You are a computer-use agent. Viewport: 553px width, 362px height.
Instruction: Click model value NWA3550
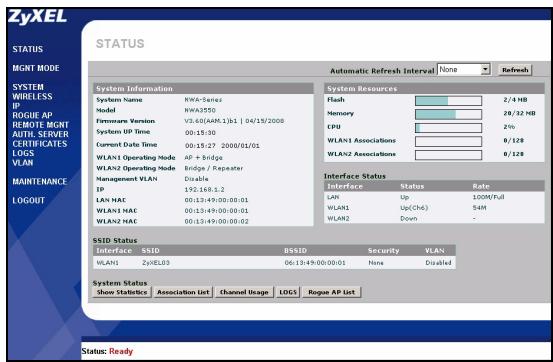(x=200, y=110)
